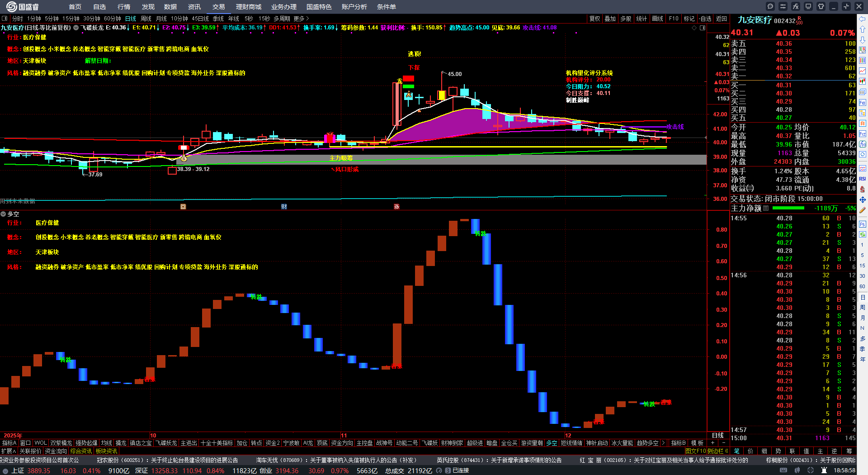Open the 统计 statistics dropdown
The width and height of the screenshot is (868, 475).
click(x=642, y=19)
